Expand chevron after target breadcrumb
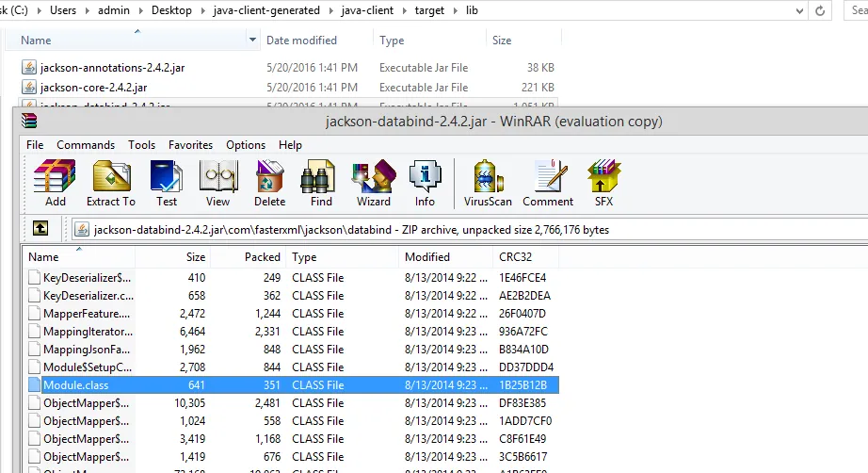This screenshot has width=868, height=473. [455, 10]
